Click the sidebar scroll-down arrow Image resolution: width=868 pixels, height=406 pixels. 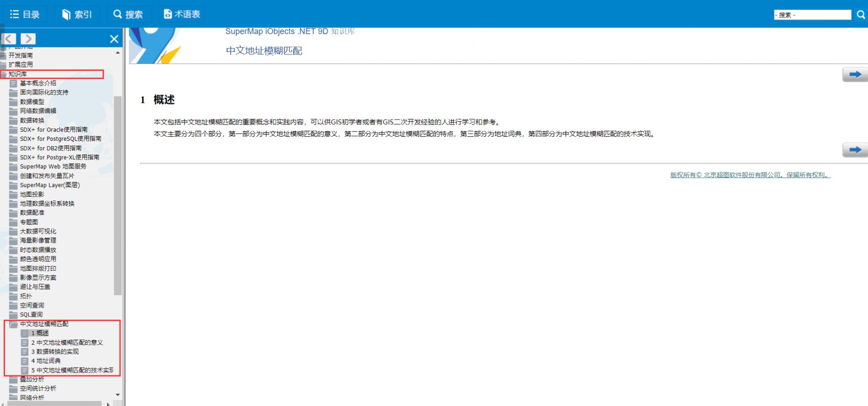[118, 395]
